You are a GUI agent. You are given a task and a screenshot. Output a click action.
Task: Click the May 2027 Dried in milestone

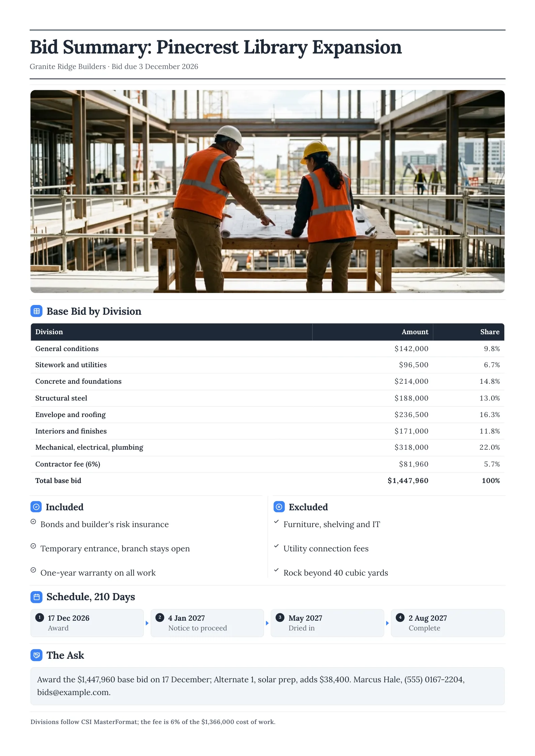click(305, 618)
